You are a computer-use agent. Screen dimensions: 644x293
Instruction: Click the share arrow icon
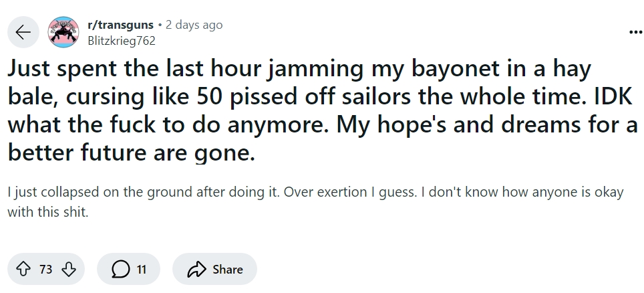pyautogui.click(x=198, y=270)
